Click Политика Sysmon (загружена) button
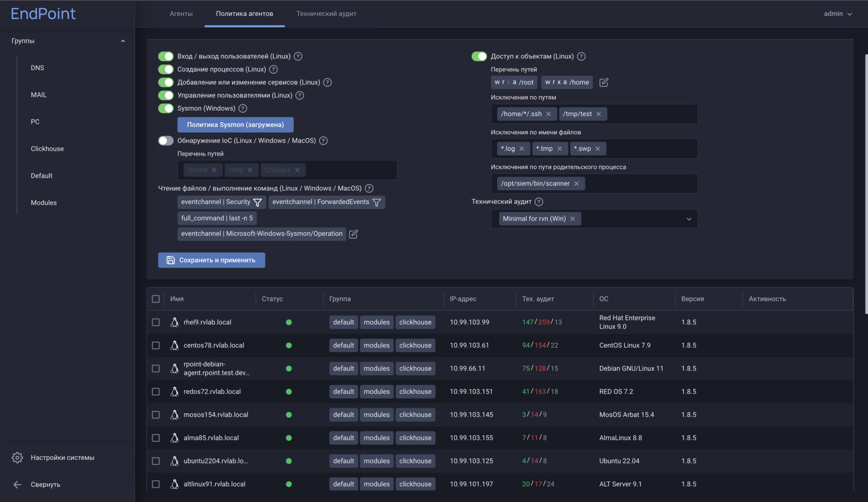 [x=236, y=125]
